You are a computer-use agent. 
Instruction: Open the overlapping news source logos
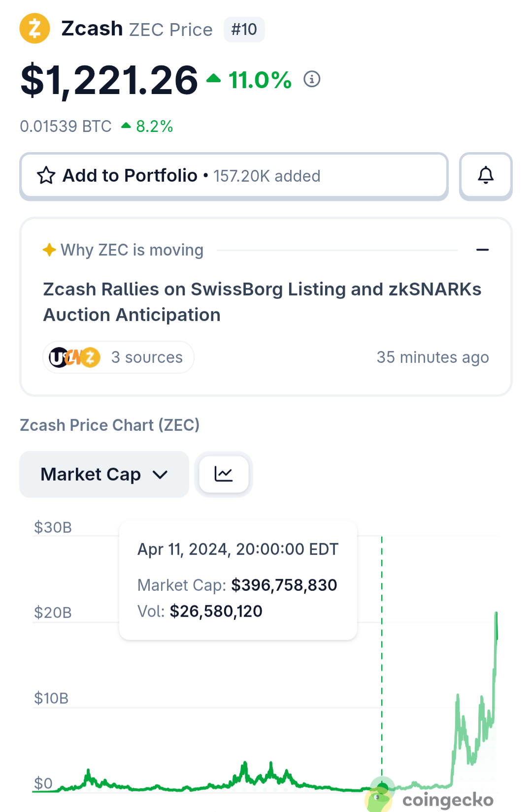(74, 357)
